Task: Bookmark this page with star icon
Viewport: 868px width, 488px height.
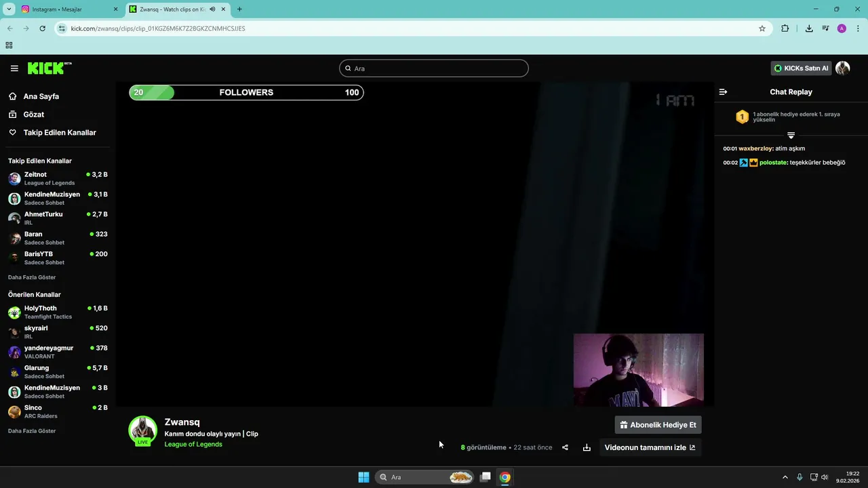Action: pyautogui.click(x=762, y=28)
